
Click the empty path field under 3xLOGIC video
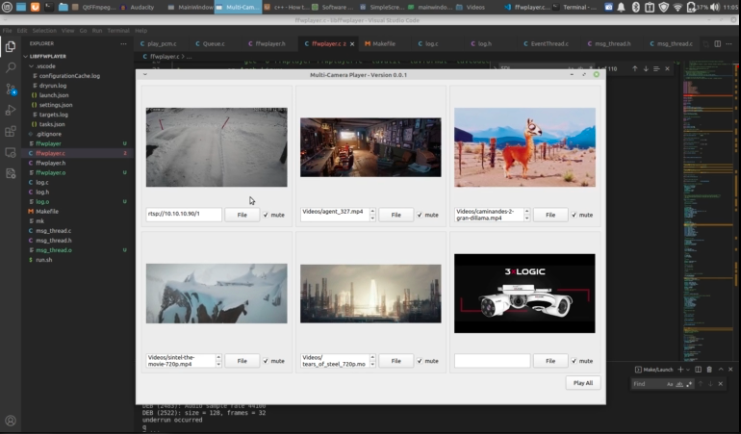coord(492,361)
